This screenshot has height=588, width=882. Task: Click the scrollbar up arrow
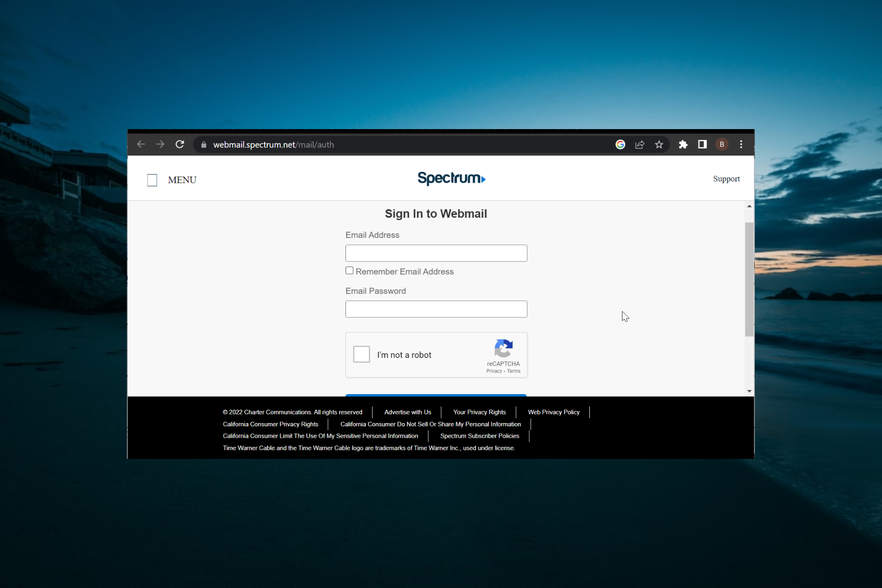pyautogui.click(x=749, y=206)
